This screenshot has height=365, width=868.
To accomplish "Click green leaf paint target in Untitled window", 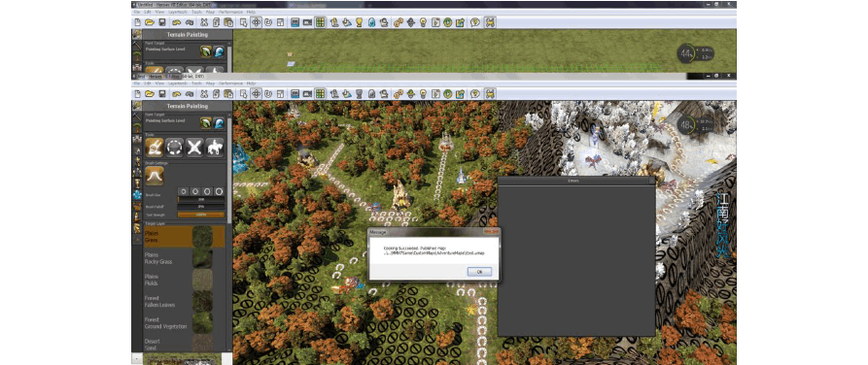I will (206, 51).
